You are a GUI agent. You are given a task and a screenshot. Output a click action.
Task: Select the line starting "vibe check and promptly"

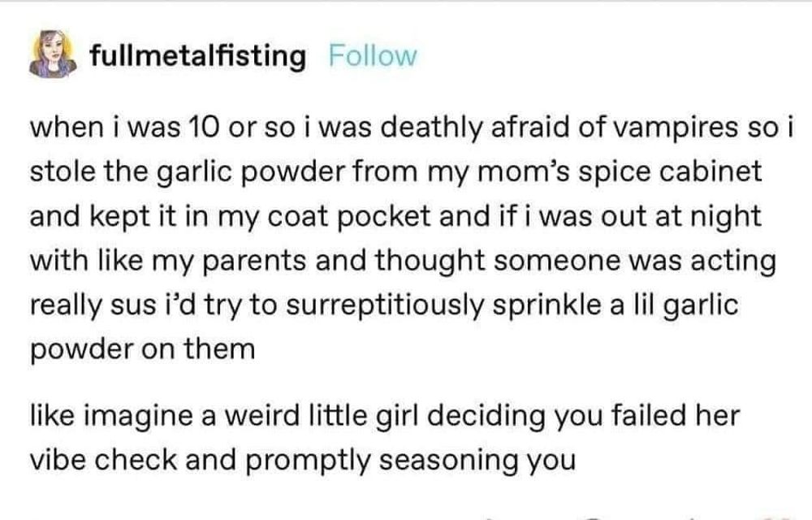click(x=302, y=460)
